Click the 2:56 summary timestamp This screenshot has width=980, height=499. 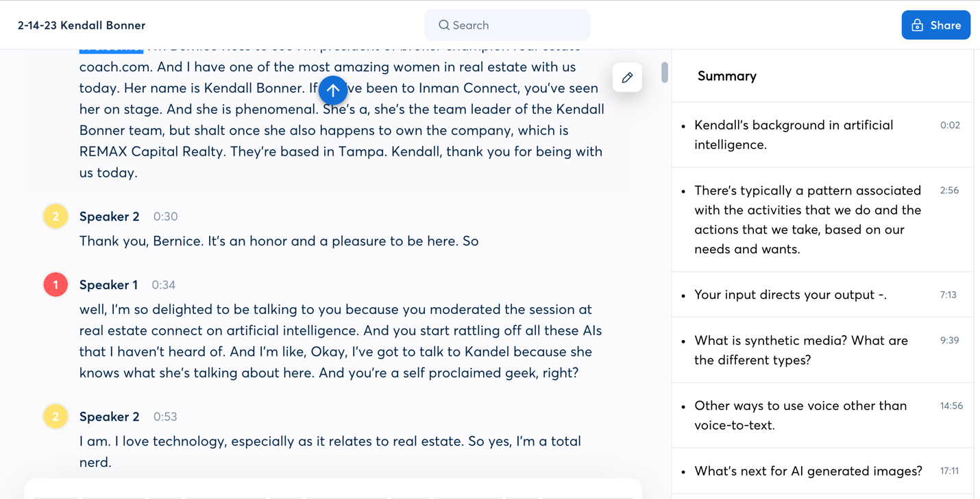(x=949, y=191)
